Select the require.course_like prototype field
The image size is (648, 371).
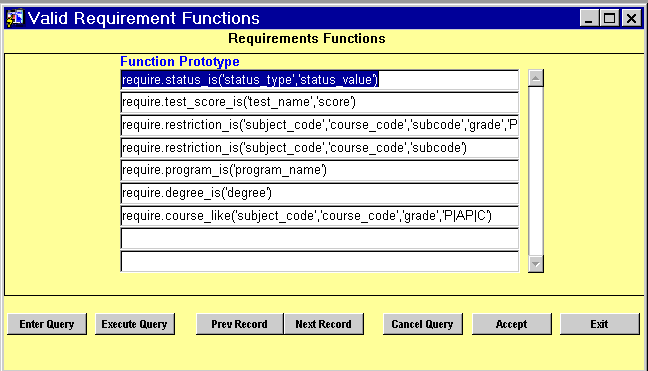(320, 216)
